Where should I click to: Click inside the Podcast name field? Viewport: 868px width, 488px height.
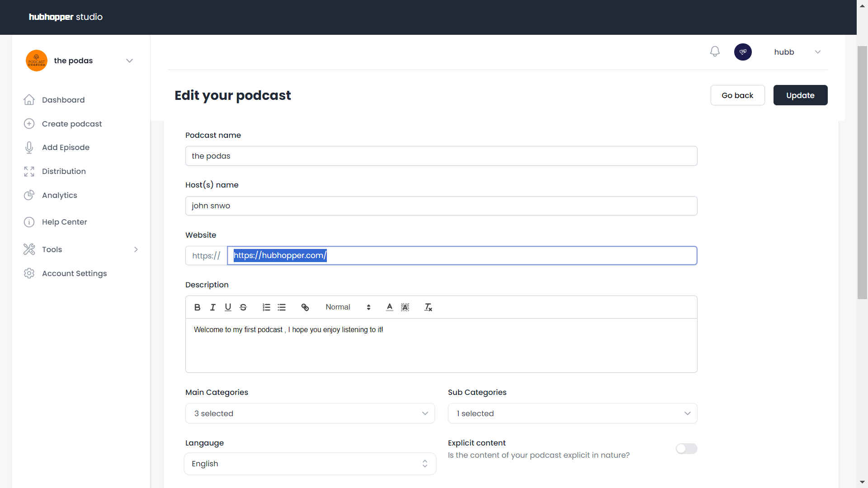click(x=441, y=156)
